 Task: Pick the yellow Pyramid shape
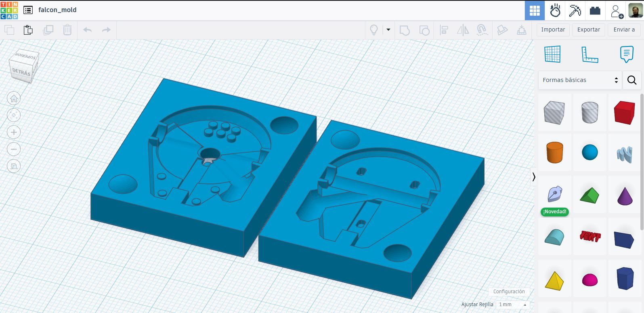pyautogui.click(x=554, y=280)
